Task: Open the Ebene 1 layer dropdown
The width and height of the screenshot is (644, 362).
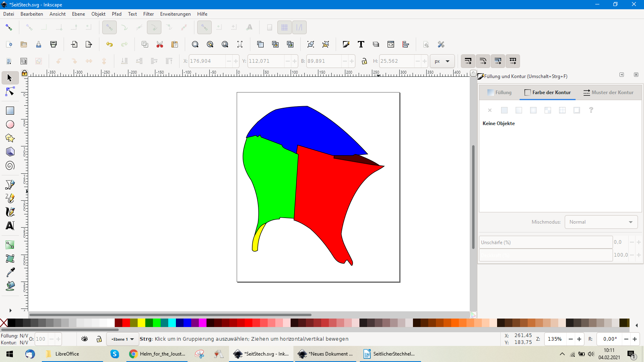Action: coord(123,339)
